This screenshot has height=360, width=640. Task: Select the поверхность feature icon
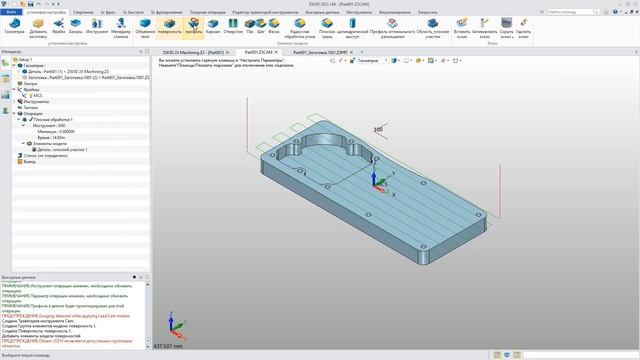(169, 27)
